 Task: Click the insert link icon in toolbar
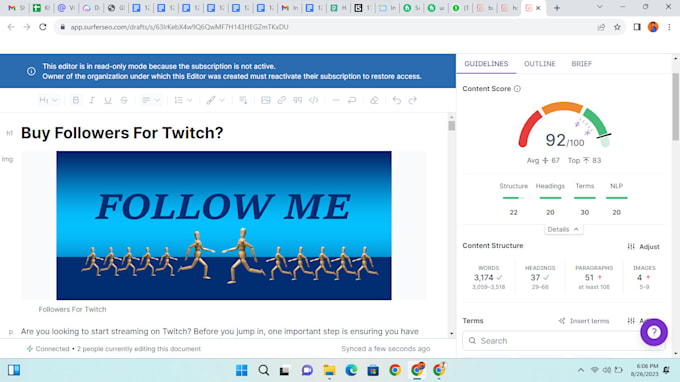(281, 100)
